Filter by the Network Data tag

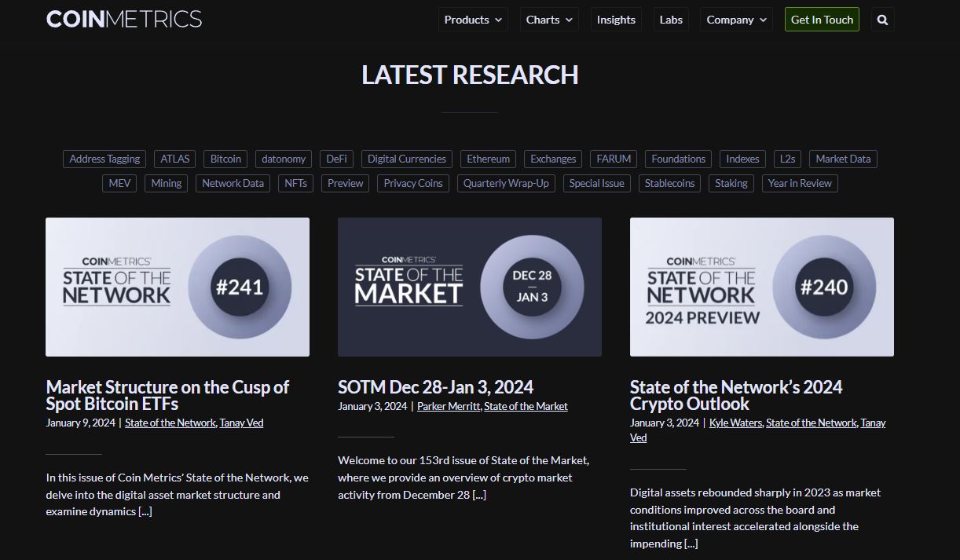(233, 183)
